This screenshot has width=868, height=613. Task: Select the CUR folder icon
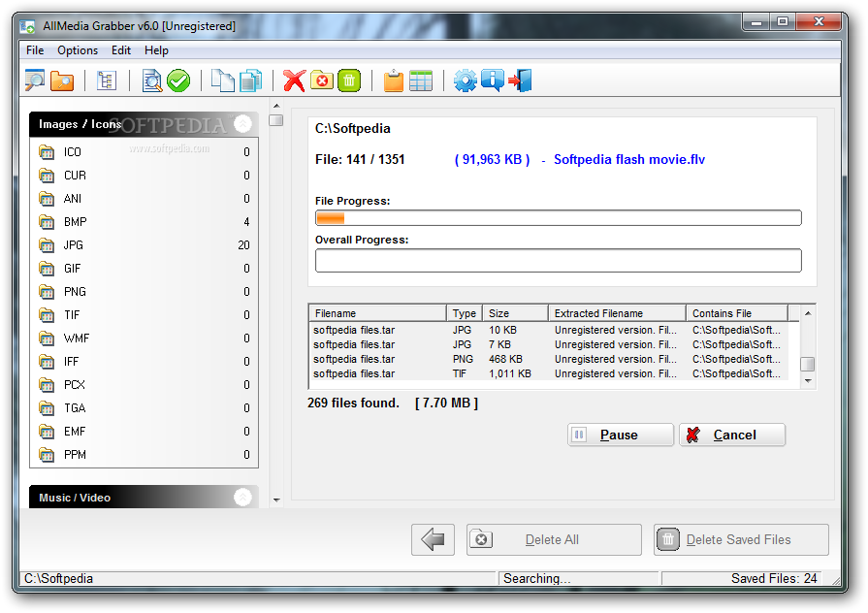[48, 175]
